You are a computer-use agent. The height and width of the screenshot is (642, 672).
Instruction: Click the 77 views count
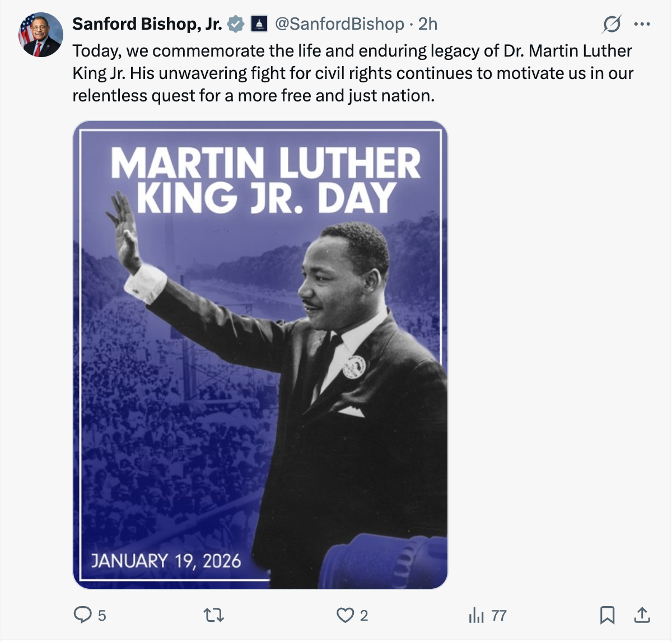pyautogui.click(x=499, y=616)
